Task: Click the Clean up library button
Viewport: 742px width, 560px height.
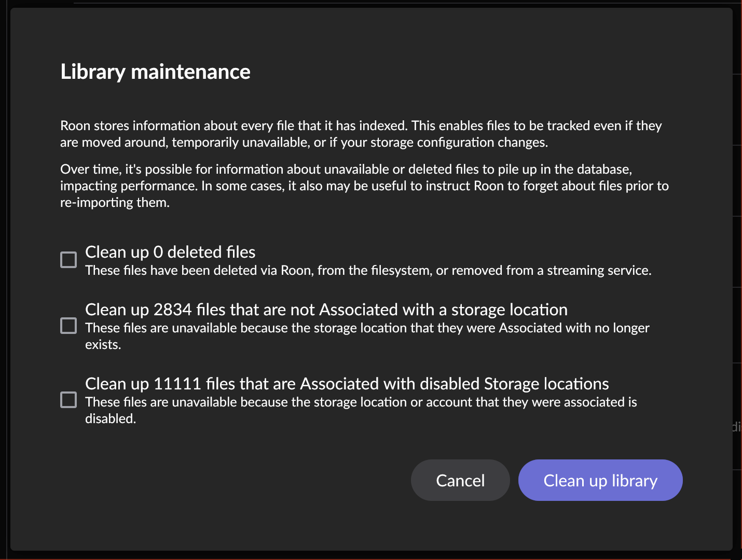Action: tap(600, 480)
